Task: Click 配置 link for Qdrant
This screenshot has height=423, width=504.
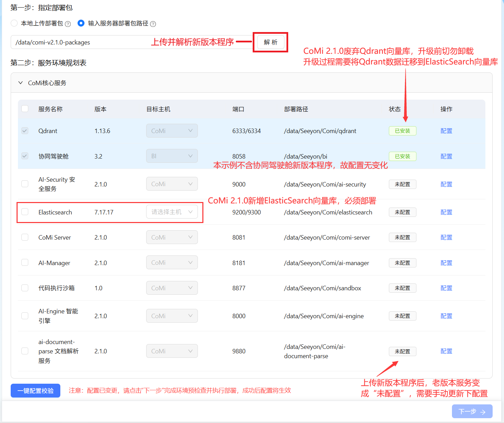Action: (446, 131)
